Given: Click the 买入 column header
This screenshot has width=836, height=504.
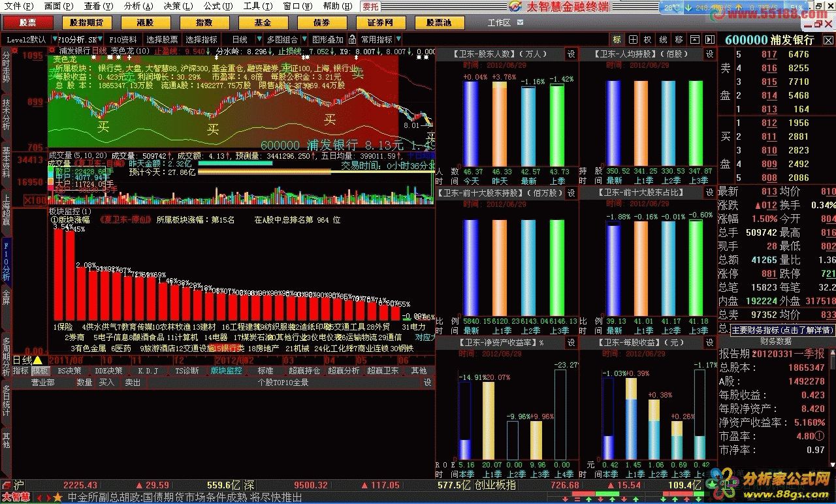Looking at the screenshot, I should point(106,383).
